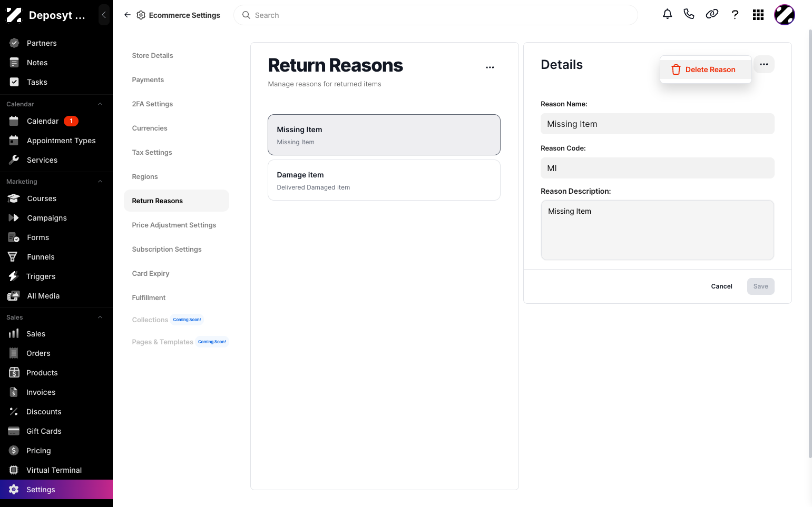Toggle the Details three-dot menu
Viewport: 812px width, 507px height.
coord(764,64)
